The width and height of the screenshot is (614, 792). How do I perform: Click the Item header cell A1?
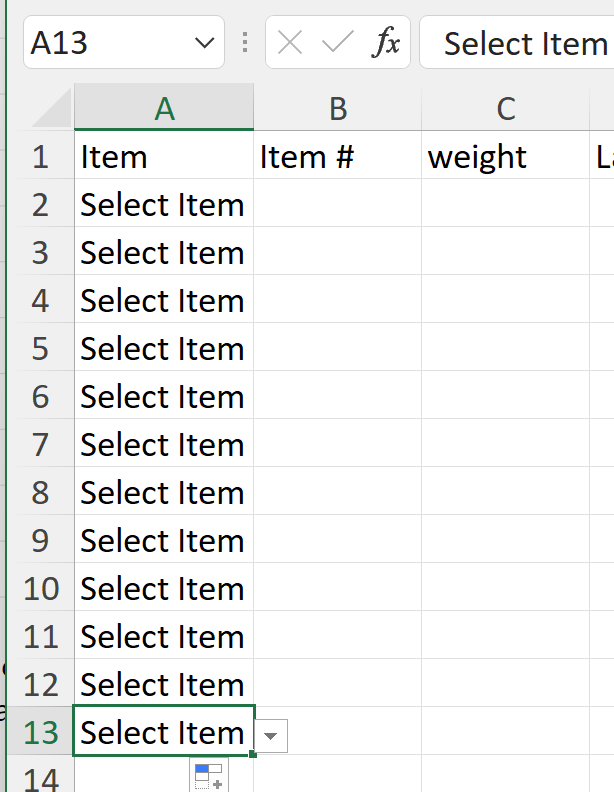point(164,156)
